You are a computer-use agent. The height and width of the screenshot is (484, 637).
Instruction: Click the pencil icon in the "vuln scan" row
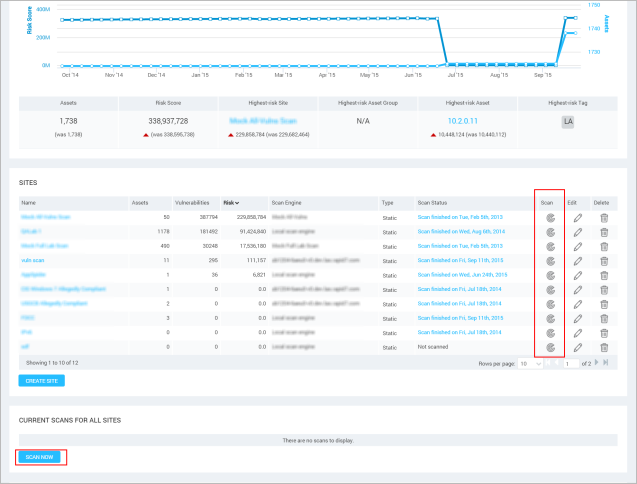577,258
